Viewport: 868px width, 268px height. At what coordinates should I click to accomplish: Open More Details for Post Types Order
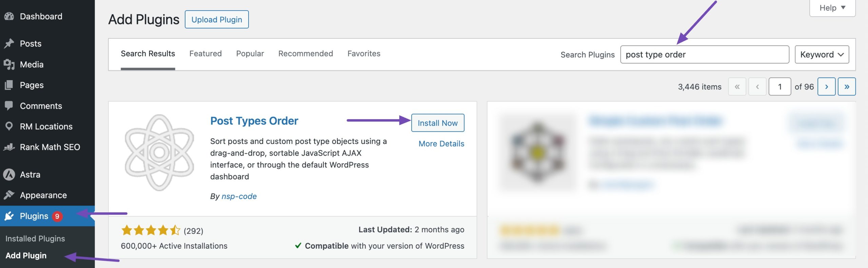[441, 144]
